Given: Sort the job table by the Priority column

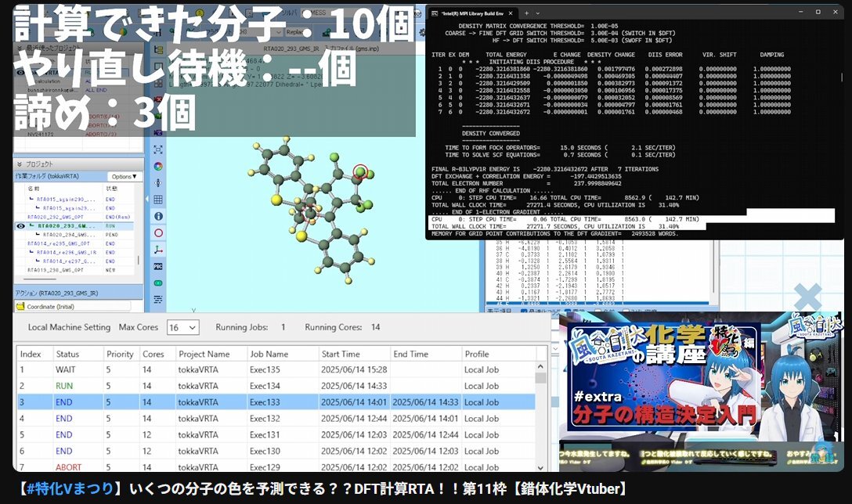Looking at the screenshot, I should (120, 354).
